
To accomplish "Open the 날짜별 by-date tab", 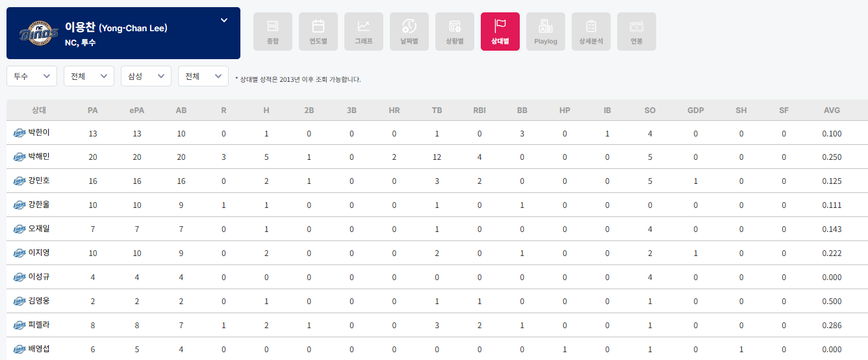I will [x=409, y=31].
